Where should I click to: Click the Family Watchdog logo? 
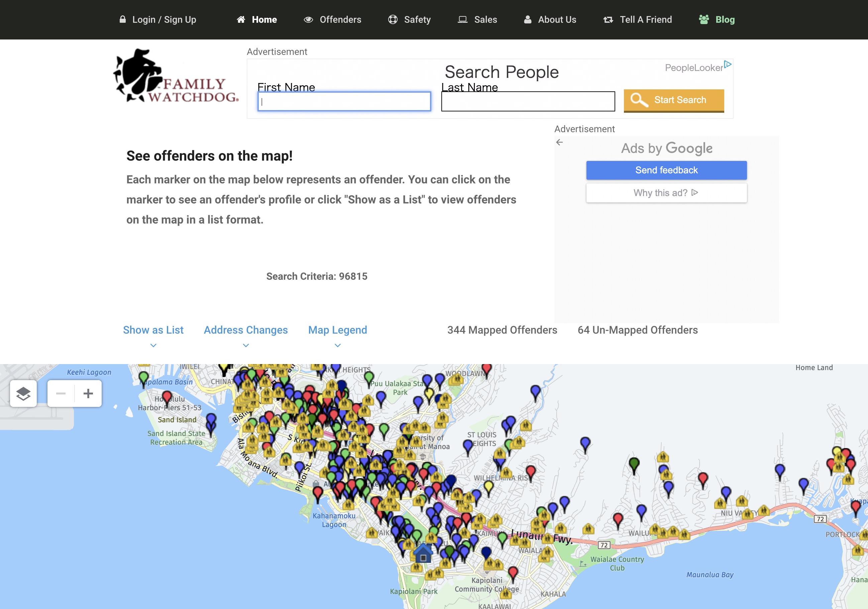click(176, 76)
